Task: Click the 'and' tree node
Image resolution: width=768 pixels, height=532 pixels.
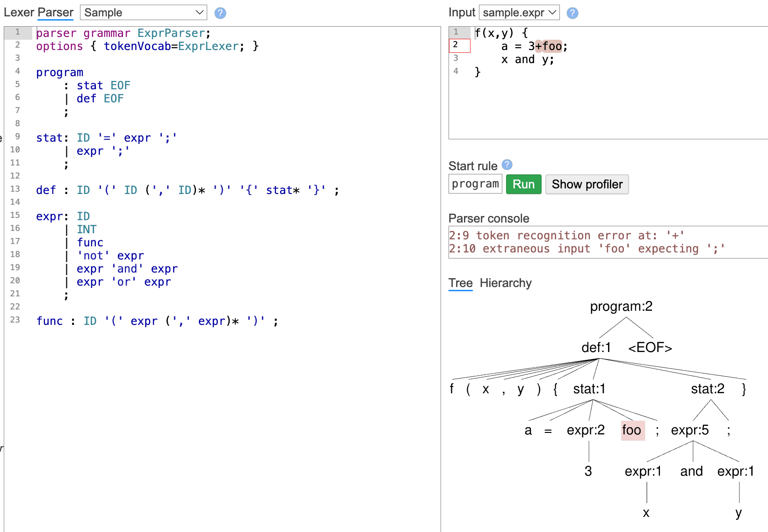Action: point(691,471)
